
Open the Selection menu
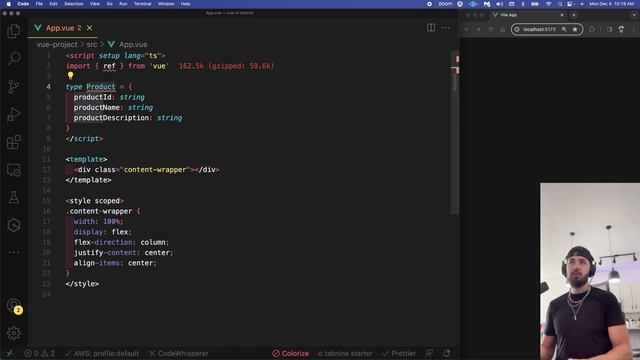(x=74, y=4)
